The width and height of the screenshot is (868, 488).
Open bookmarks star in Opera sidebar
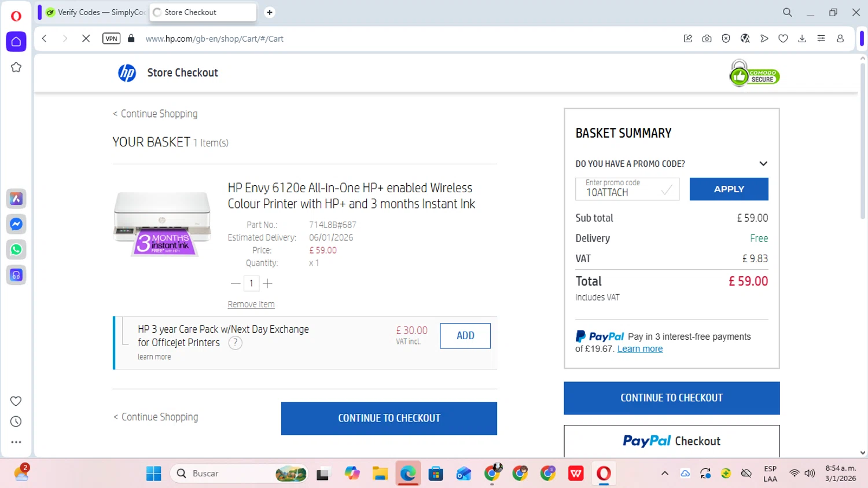16,68
